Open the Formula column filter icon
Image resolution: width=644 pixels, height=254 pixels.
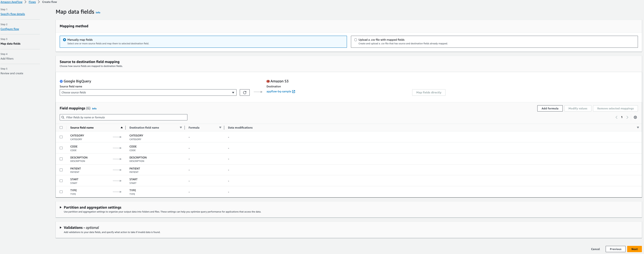(x=220, y=128)
